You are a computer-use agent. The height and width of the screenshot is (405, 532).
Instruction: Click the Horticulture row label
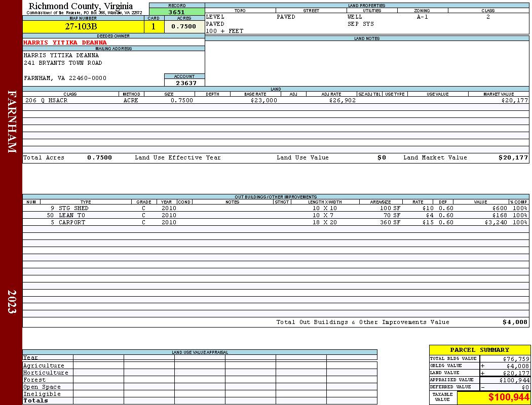pos(46,373)
